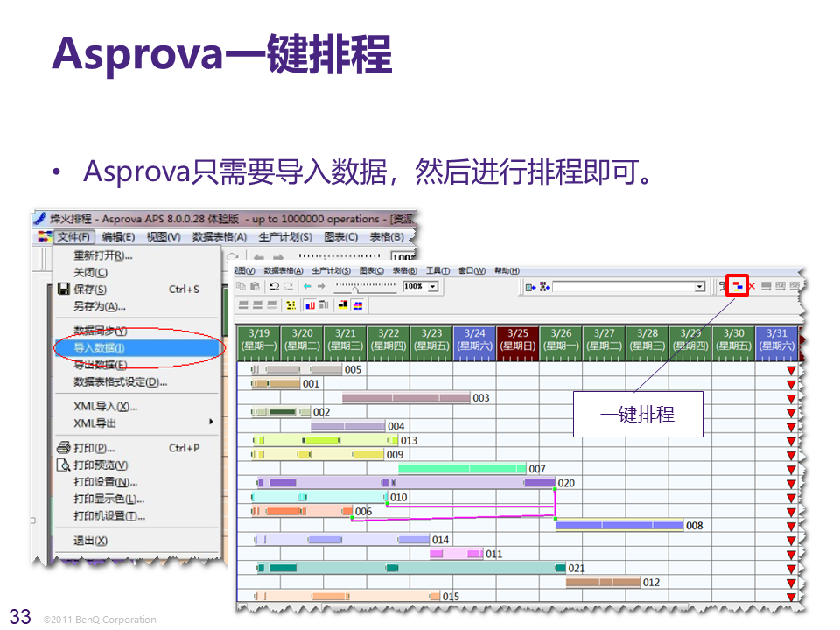840x630 pixels.
Task: Click the gray bar chart icon beside blue-red one
Action: (324, 305)
